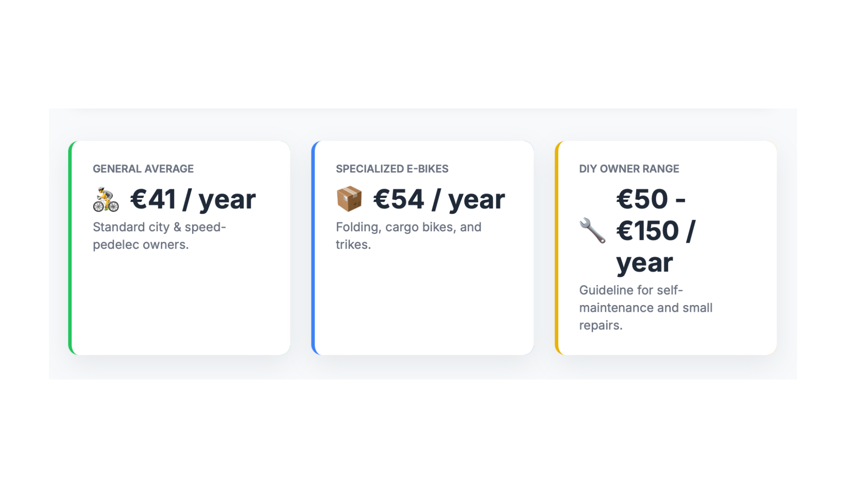Select the 'DIY Owner Range' card heading
868x488 pixels.
[x=629, y=169]
